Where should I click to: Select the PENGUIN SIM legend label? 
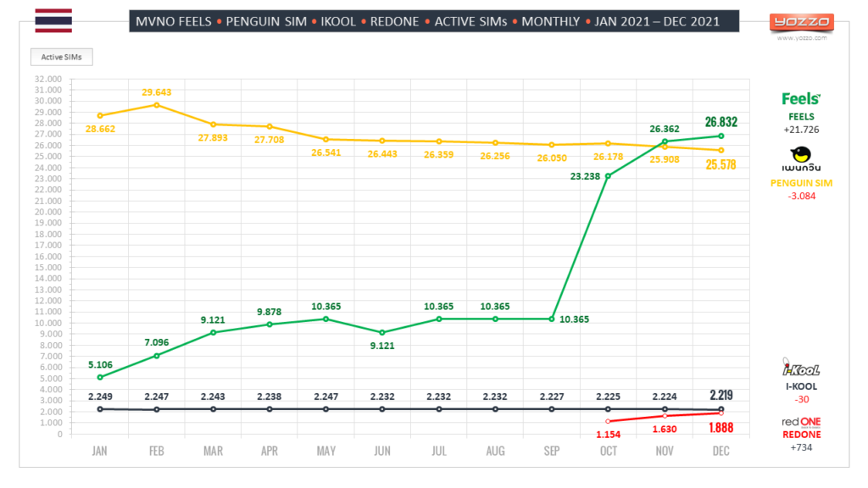(x=801, y=183)
